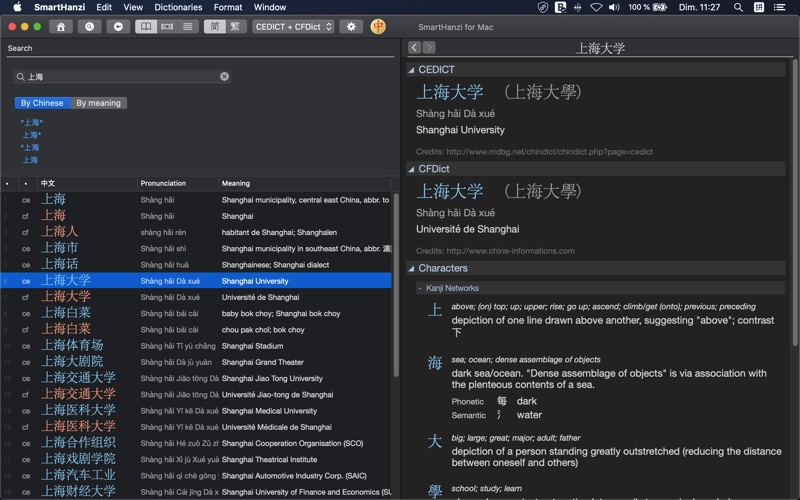This screenshot has width=800, height=500.
Task: Select the Université de Shanghai row
Action: tap(196, 297)
